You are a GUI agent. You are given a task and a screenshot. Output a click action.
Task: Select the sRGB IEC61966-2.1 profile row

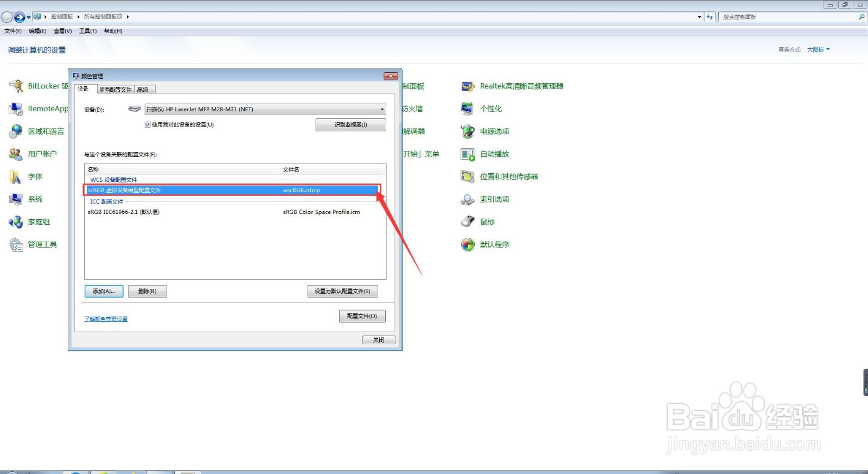[232, 212]
